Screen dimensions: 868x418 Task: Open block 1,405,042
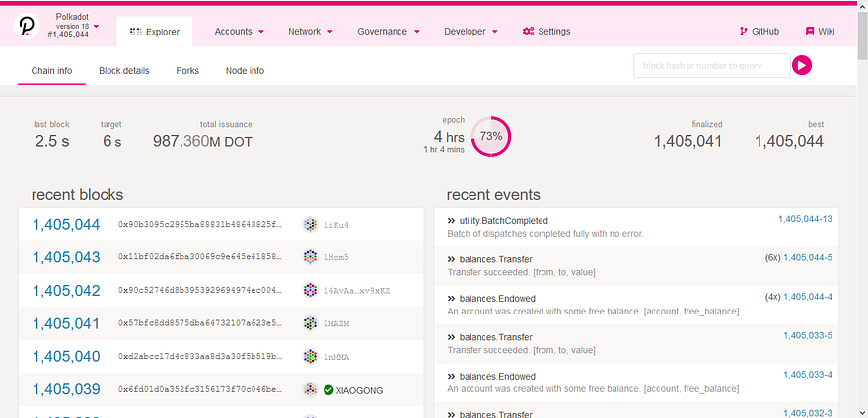tap(66, 291)
